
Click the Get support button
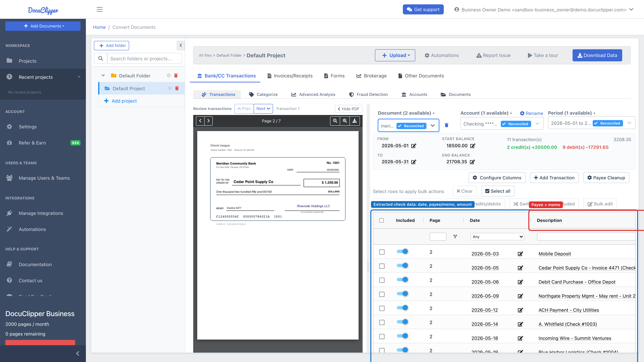[x=423, y=10]
